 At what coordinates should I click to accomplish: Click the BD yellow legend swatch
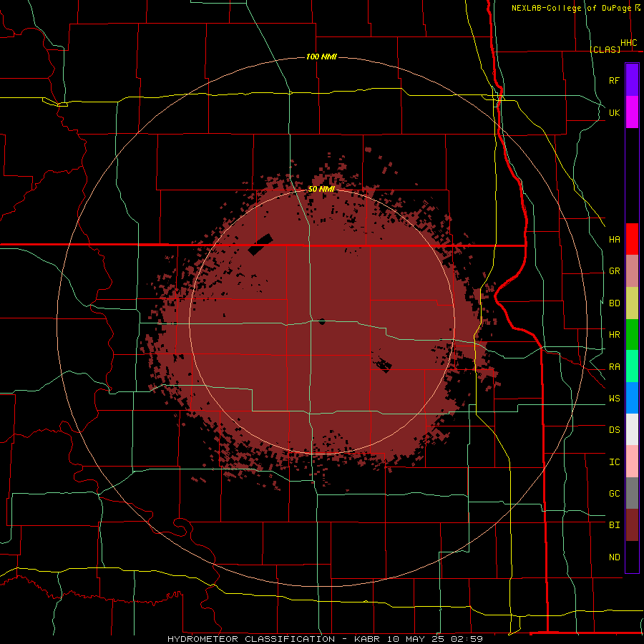click(632, 303)
